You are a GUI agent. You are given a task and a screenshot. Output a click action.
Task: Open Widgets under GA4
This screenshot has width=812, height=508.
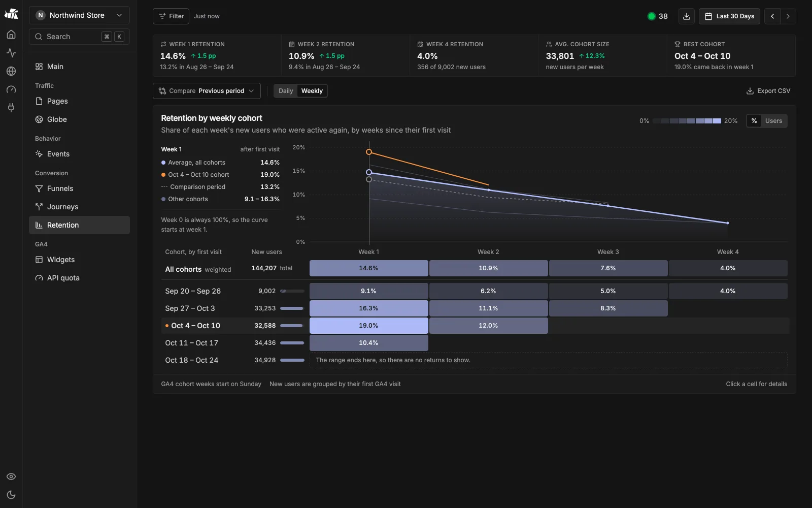(x=79, y=260)
